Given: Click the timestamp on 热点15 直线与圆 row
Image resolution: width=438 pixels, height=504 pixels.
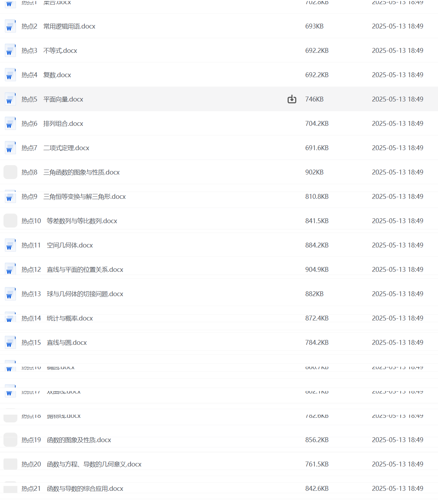Looking at the screenshot, I should (397, 343).
